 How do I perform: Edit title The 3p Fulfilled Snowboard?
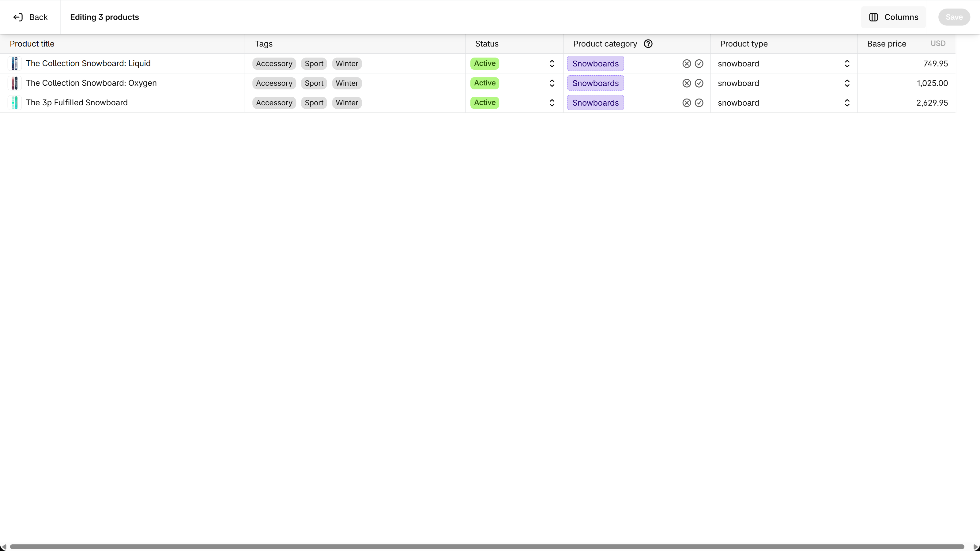tap(77, 103)
